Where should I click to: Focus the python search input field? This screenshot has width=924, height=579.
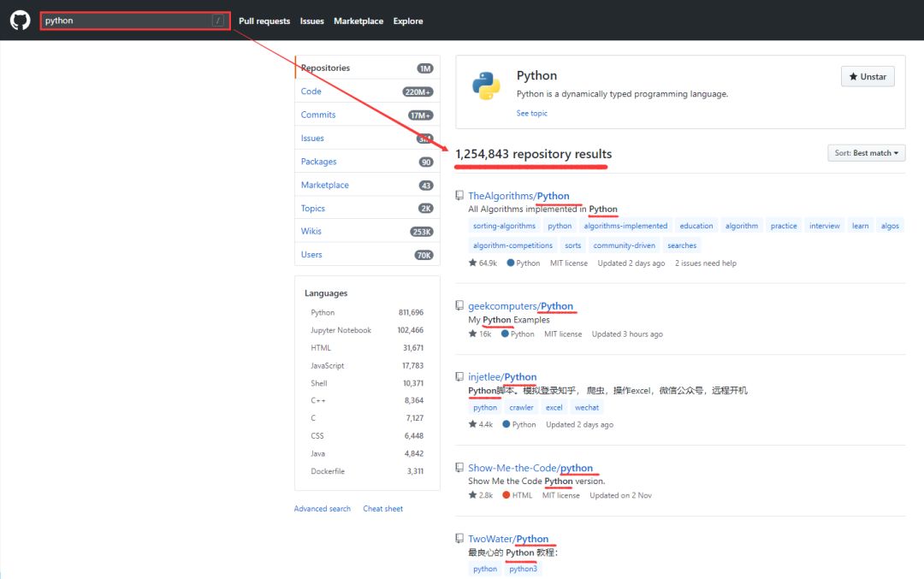coord(135,21)
